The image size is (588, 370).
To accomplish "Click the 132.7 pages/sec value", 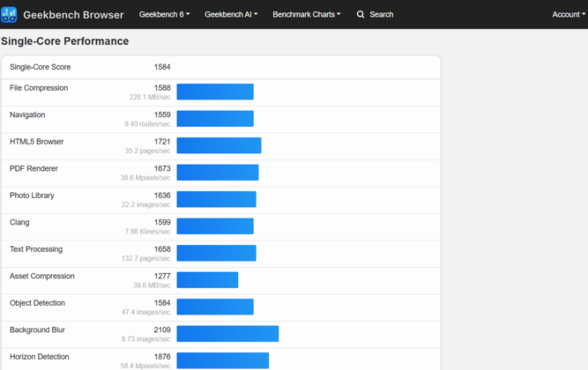I will click(145, 259).
